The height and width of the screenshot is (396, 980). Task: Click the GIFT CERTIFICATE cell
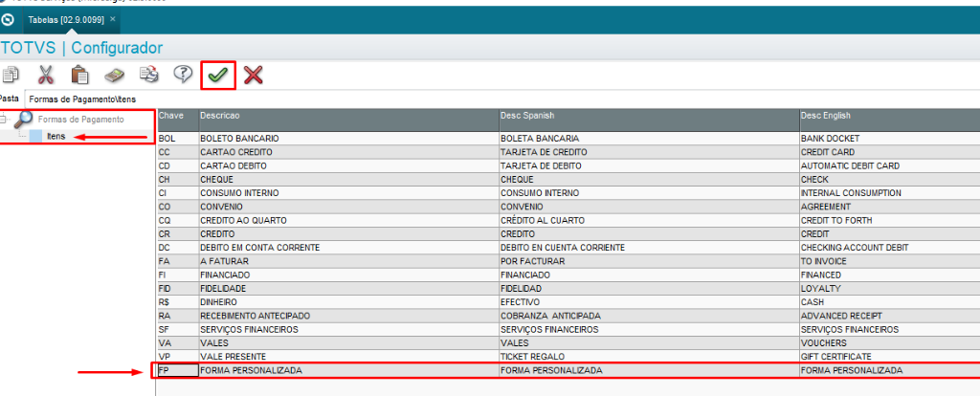(889, 357)
